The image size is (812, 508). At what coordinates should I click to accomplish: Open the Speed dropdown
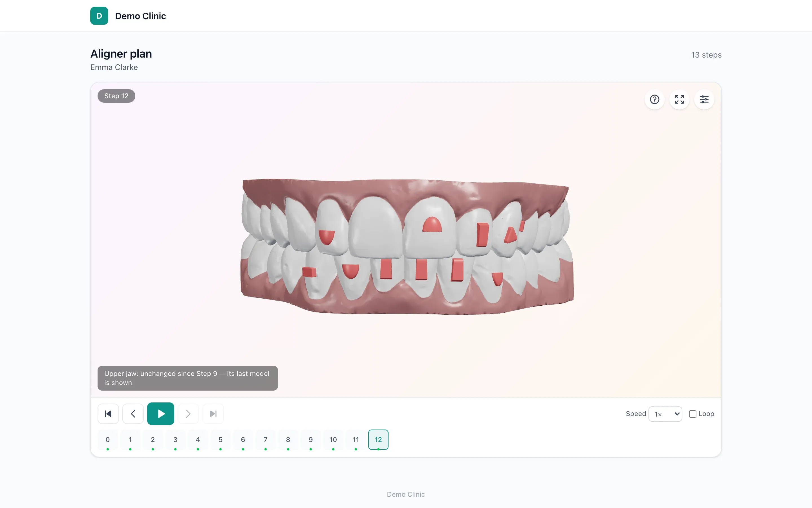665,414
